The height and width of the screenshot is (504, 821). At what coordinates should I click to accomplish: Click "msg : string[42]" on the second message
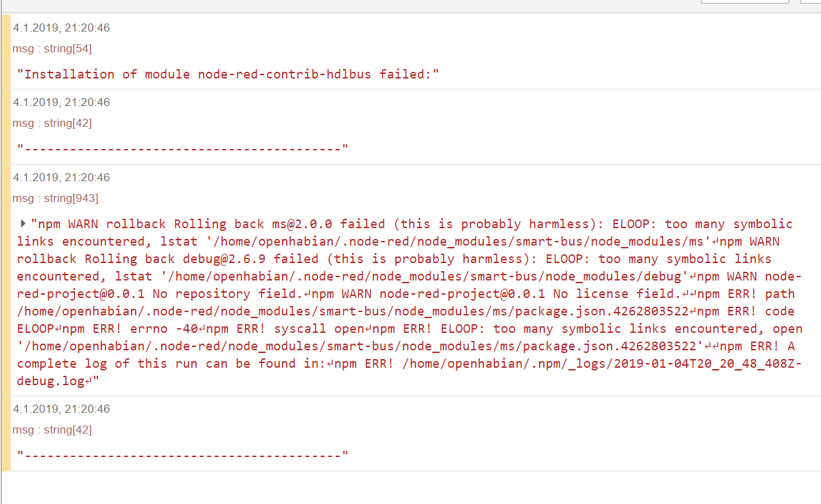pyautogui.click(x=52, y=123)
